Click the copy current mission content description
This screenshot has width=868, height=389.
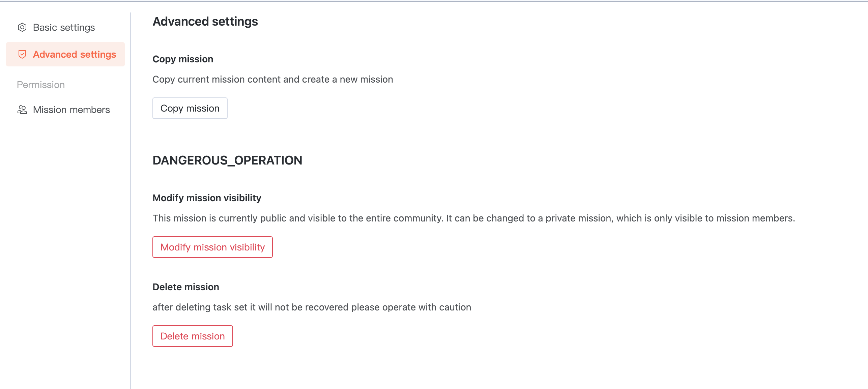pos(272,79)
